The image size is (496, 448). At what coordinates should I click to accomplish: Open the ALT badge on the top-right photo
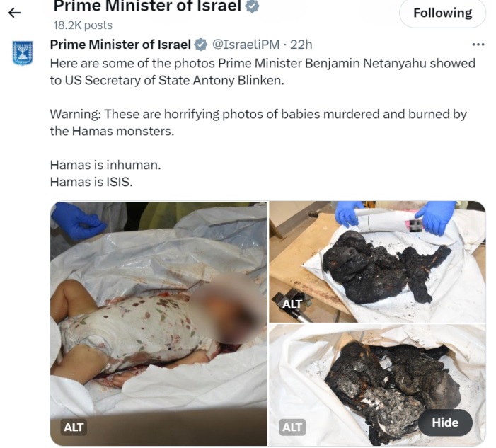tap(292, 304)
